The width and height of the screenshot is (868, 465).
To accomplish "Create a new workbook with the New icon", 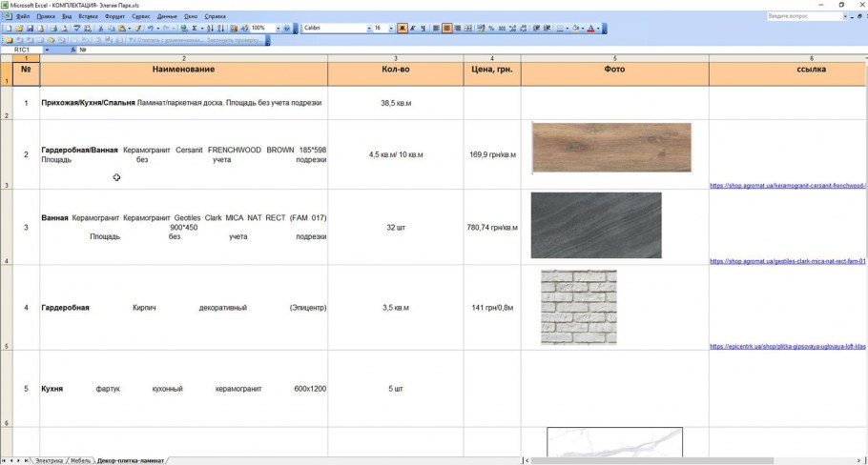I will (9, 28).
